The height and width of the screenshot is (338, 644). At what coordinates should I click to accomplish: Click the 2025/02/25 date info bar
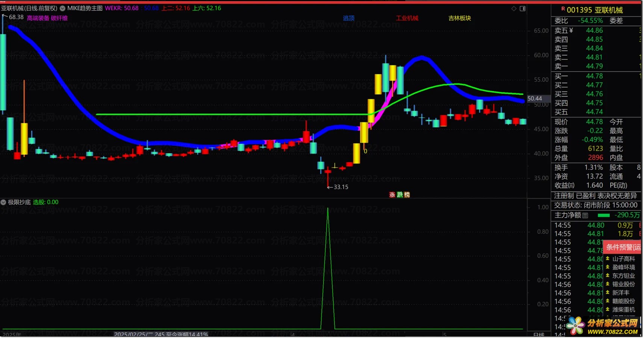(x=161, y=334)
